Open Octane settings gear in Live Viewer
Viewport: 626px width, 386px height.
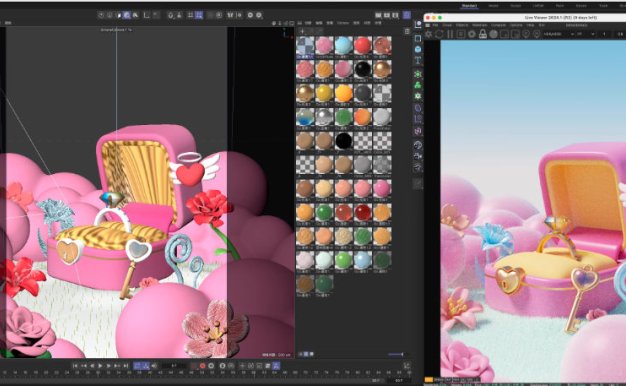[471, 34]
